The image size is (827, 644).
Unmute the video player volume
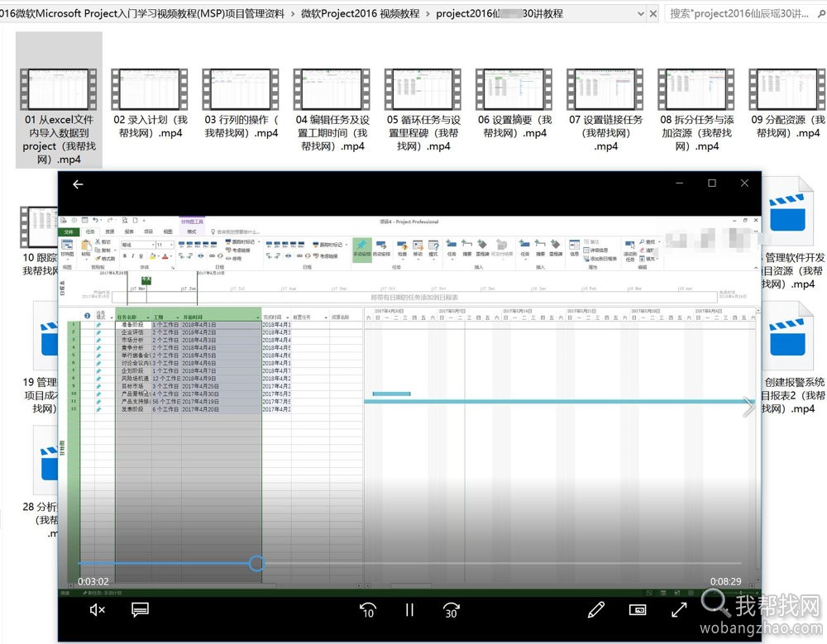[97, 610]
